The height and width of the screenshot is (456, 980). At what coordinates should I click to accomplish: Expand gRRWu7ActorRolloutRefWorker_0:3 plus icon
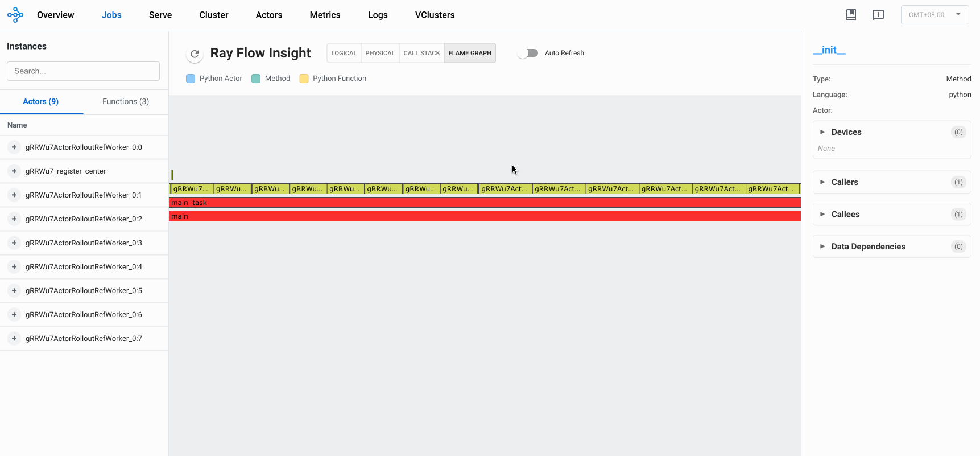tap(14, 243)
